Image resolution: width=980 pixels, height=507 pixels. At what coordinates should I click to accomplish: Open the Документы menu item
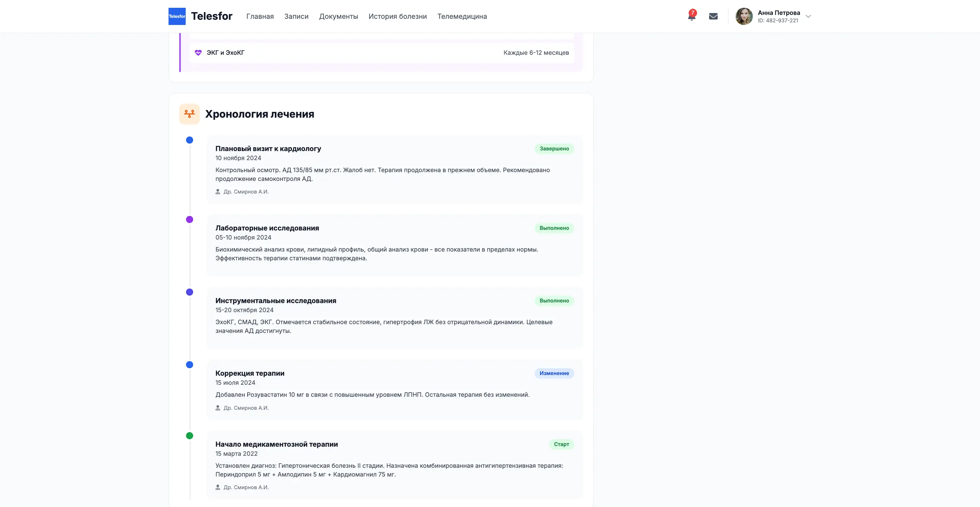pos(338,16)
